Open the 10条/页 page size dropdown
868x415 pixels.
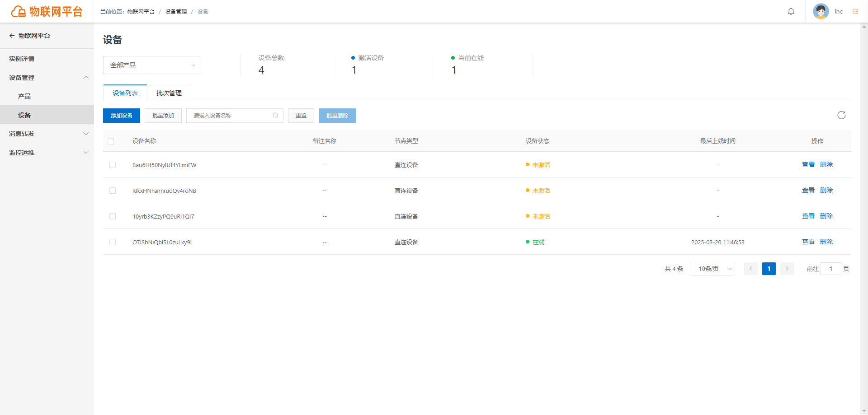712,269
